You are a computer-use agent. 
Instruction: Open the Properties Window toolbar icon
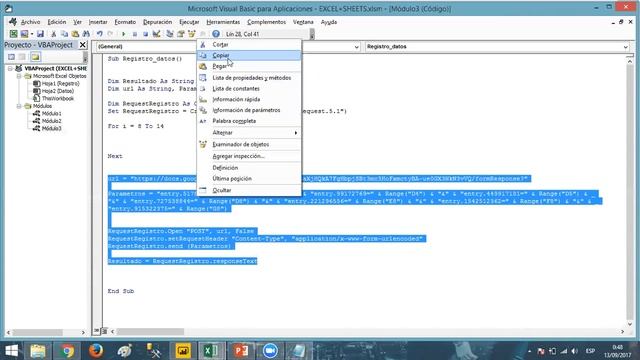click(181, 34)
